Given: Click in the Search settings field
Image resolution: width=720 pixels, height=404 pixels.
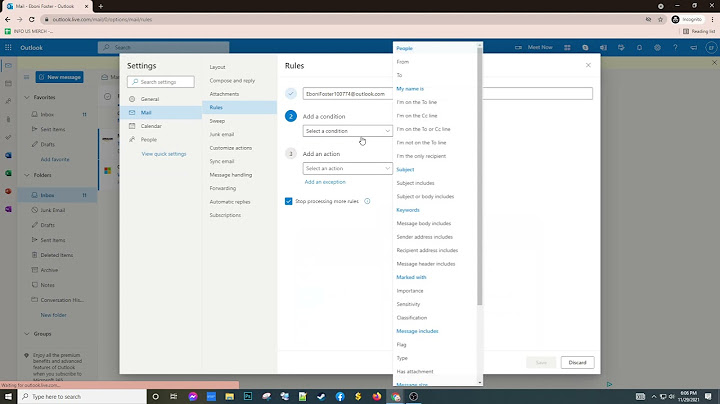Looking at the screenshot, I should (161, 82).
